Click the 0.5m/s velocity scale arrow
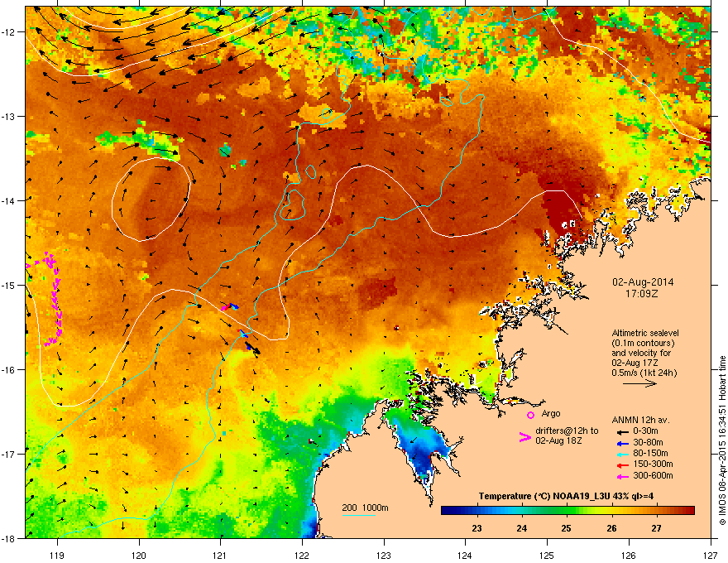Screen dimensions: 728x563 point(639,383)
